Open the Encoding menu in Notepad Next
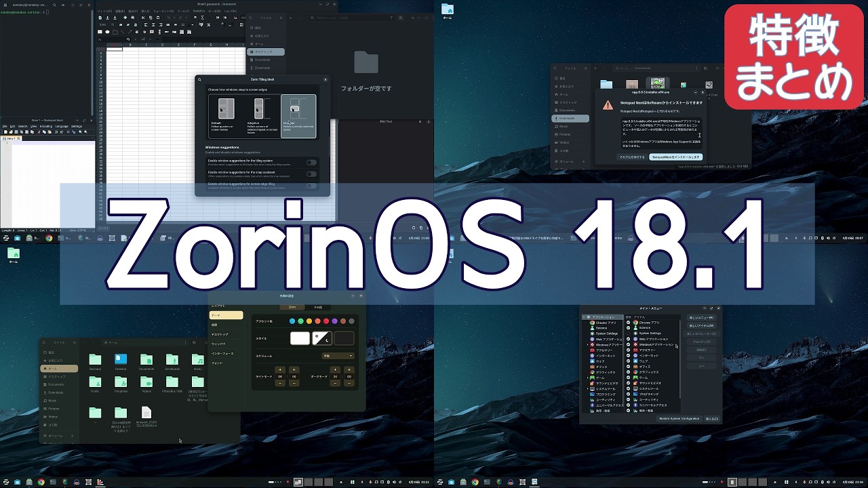Screen dimensions: 868x488 coord(46,126)
